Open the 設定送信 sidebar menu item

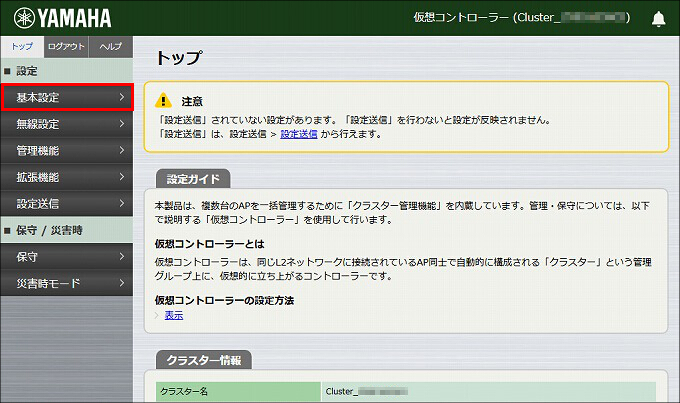coord(67,203)
